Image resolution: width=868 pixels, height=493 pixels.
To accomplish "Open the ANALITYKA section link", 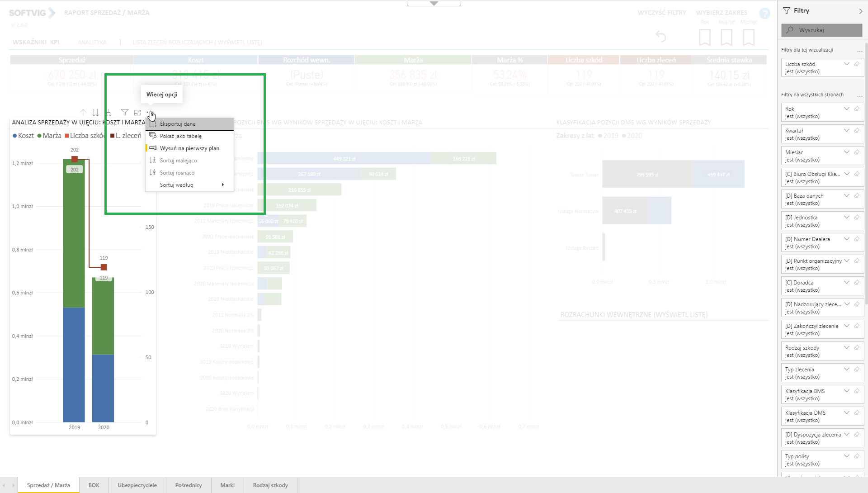I will (92, 43).
